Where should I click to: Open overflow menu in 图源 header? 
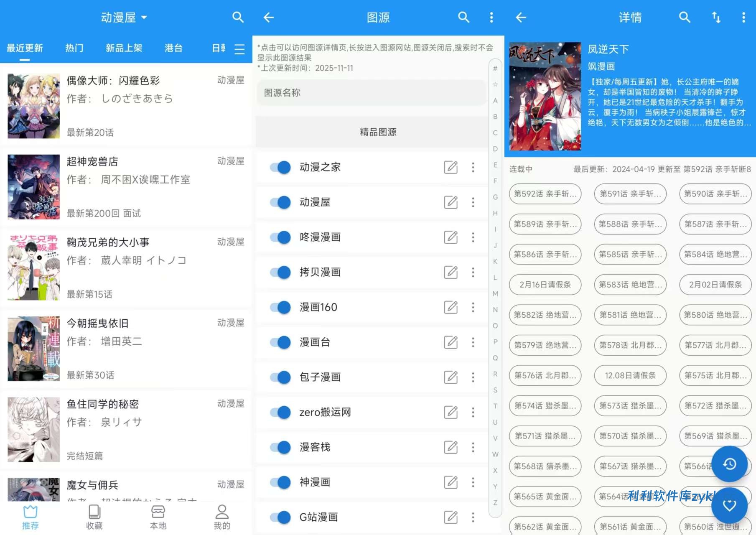coord(491,17)
